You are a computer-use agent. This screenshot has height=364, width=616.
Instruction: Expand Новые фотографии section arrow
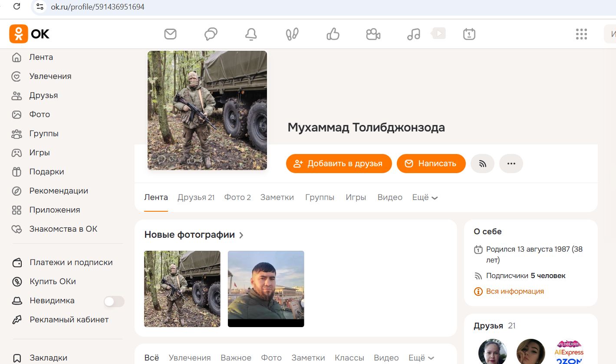241,235
